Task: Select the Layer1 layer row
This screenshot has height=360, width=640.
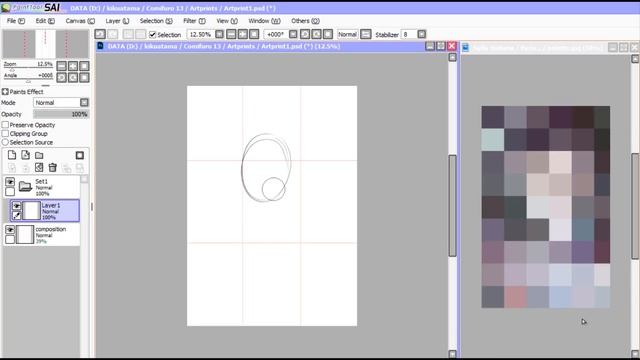Action: point(45,211)
